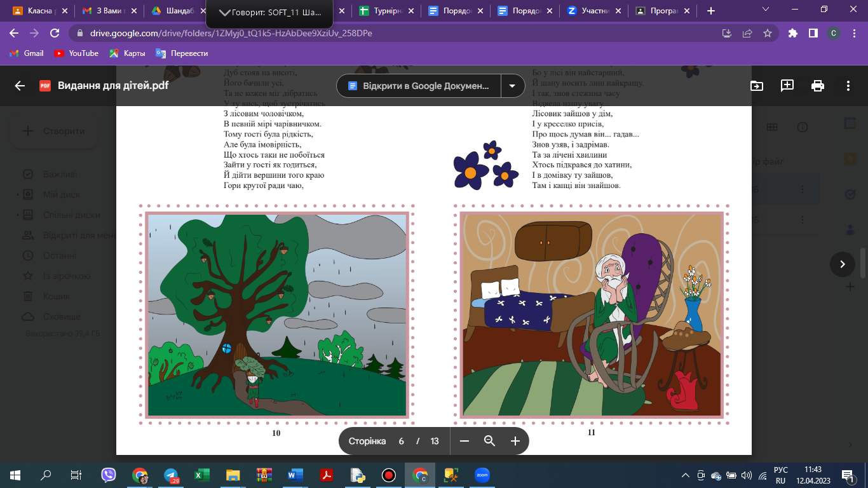Open the YouTube bookmark
This screenshot has width=868, height=488.
coord(76,53)
